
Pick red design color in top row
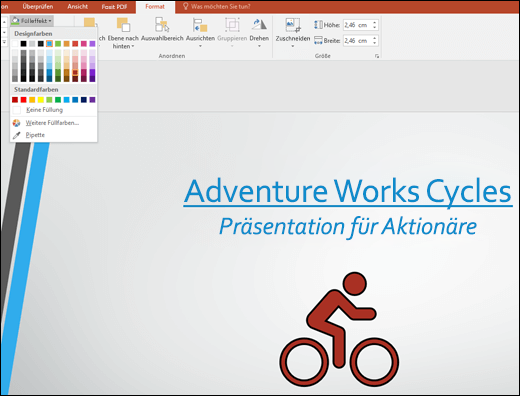(x=75, y=44)
